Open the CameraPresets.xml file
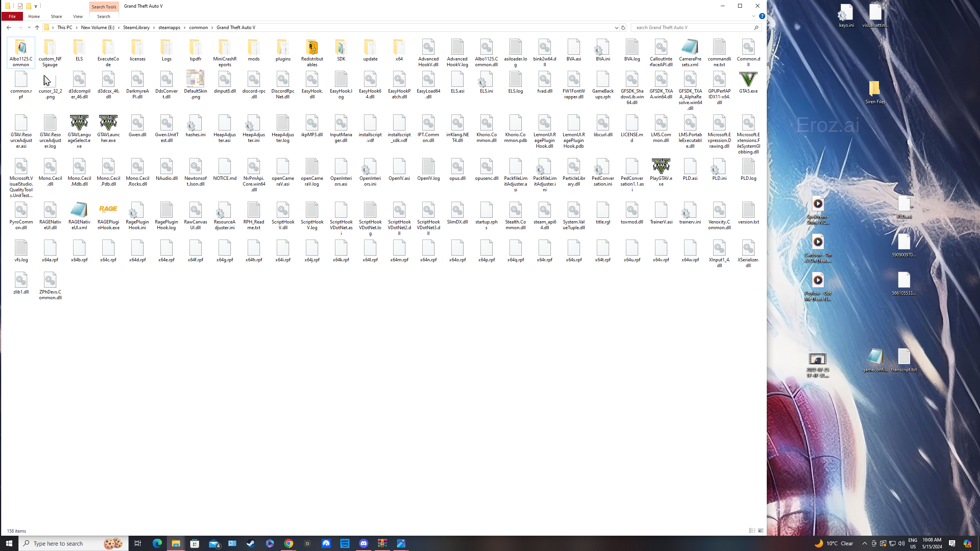 point(690,47)
